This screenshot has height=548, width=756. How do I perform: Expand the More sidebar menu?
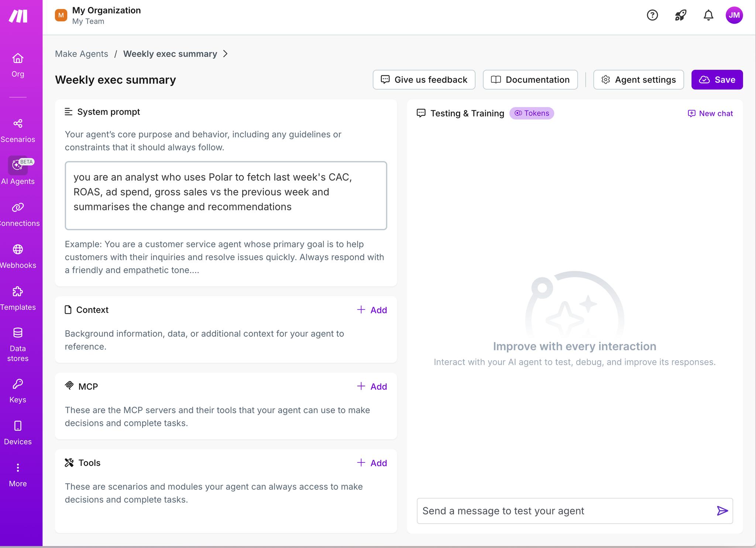[18, 475]
